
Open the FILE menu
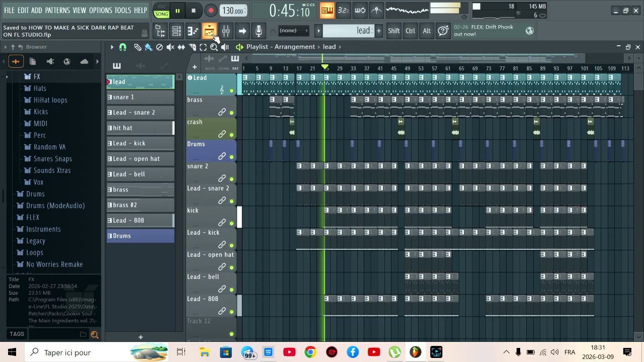(9, 10)
